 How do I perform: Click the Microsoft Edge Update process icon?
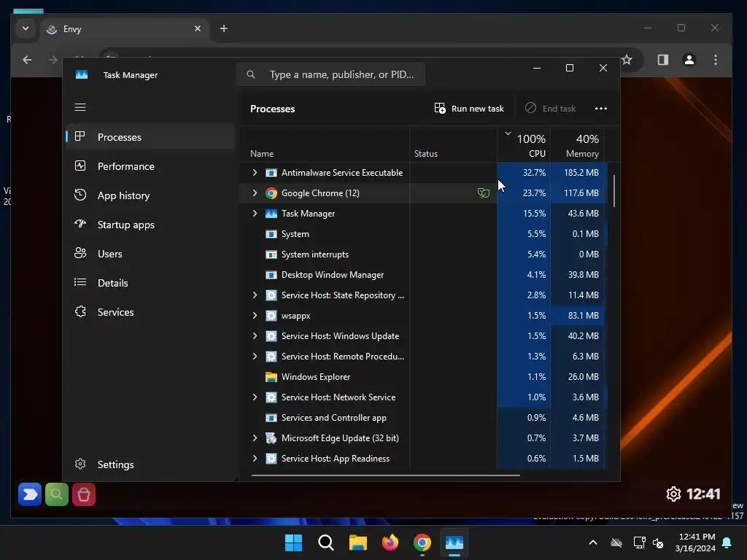[271, 438]
